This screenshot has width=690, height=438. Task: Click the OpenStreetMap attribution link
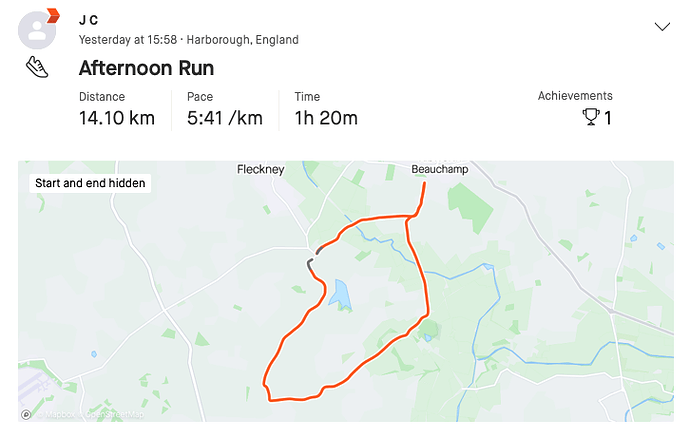click(114, 414)
